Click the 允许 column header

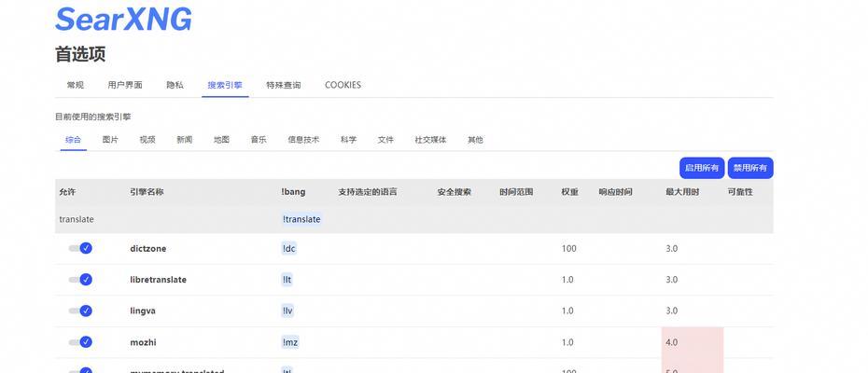[x=67, y=192]
